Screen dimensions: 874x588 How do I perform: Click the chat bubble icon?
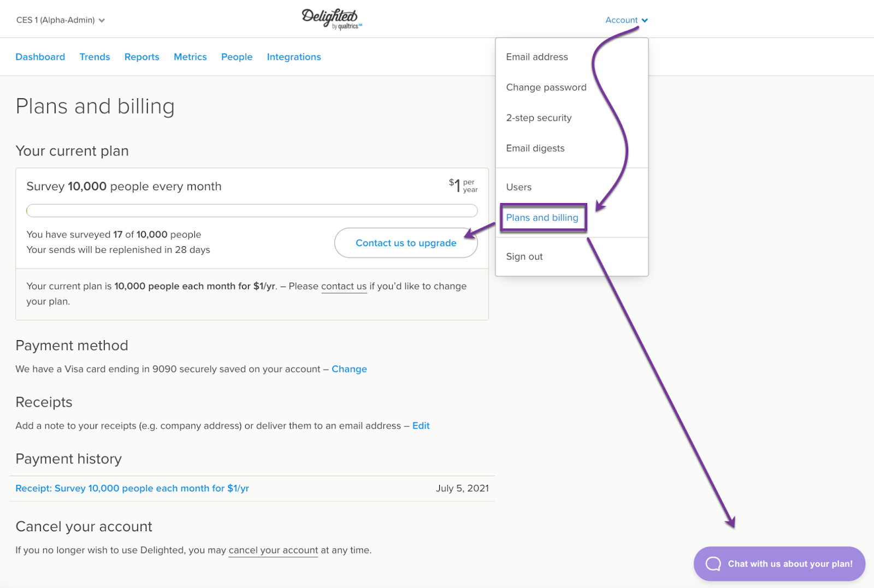click(x=713, y=564)
